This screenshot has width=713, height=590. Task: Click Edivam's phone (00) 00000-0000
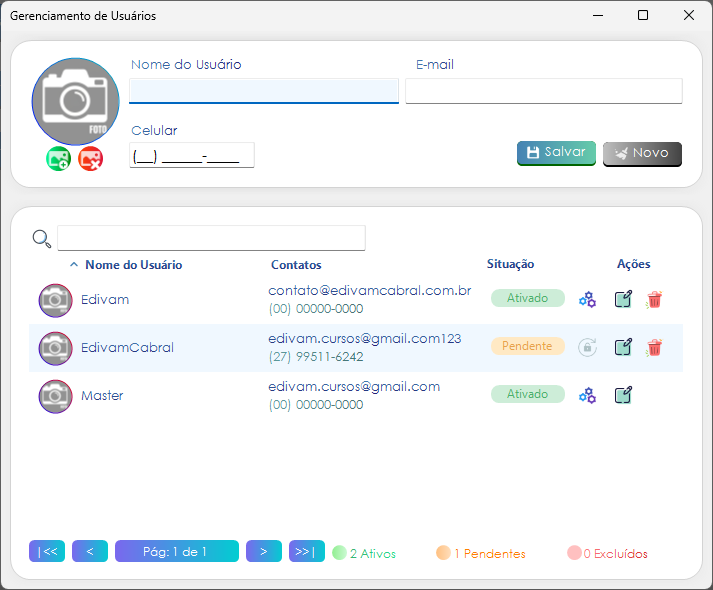[x=316, y=309]
